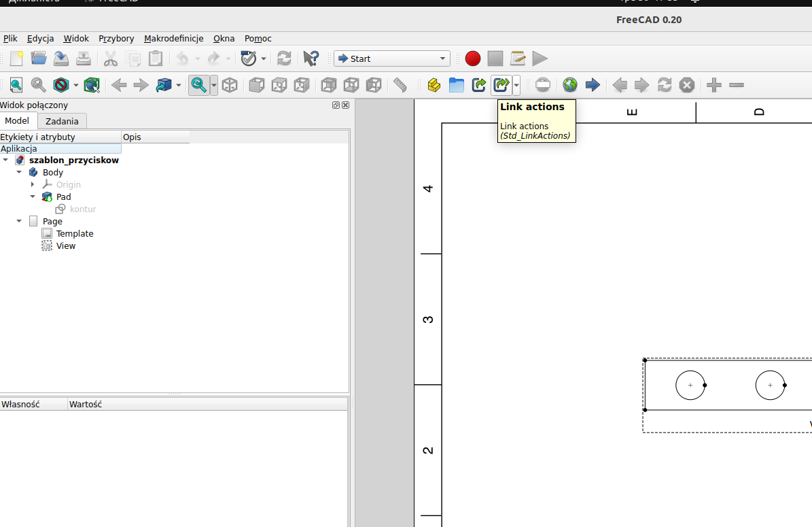Expand the Origin node
Screen dimensions: 812x527
tap(33, 184)
